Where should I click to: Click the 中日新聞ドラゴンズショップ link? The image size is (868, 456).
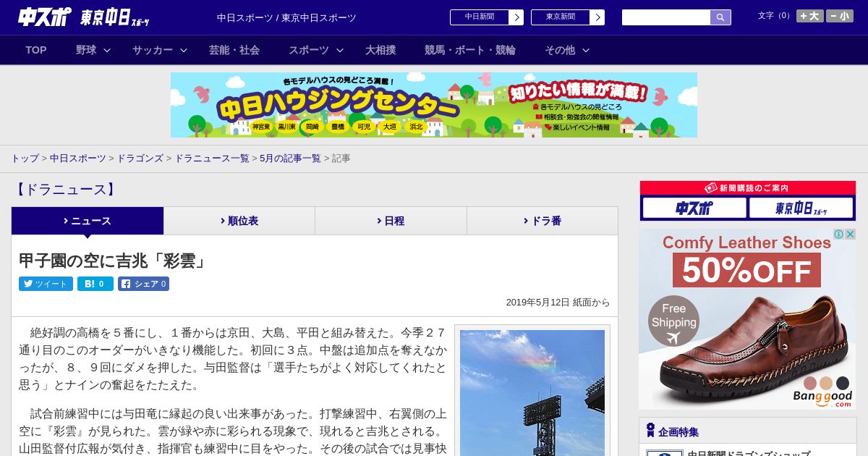[x=749, y=454]
